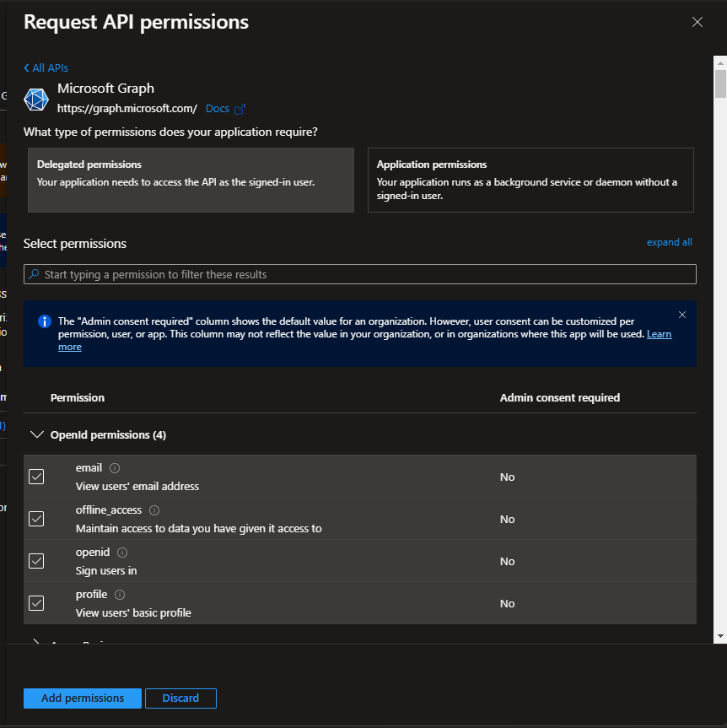Uncheck the offline_access permission checkbox
Image resolution: width=727 pixels, height=728 pixels.
coord(36,519)
